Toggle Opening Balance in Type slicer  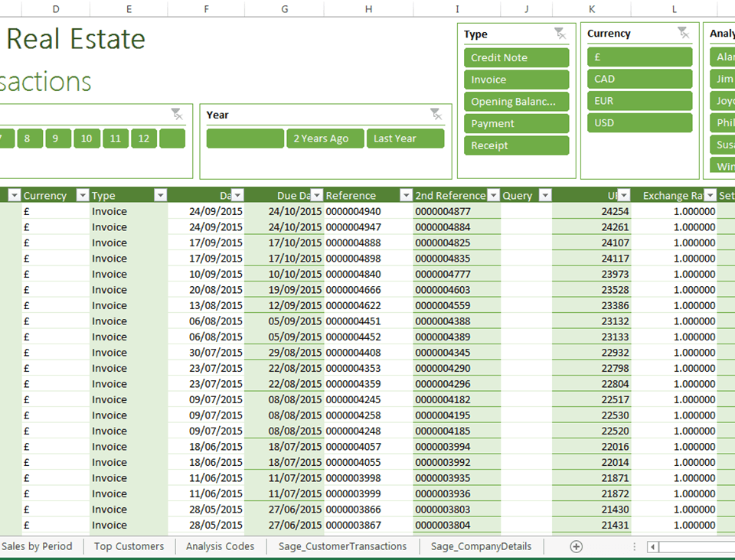click(x=517, y=102)
